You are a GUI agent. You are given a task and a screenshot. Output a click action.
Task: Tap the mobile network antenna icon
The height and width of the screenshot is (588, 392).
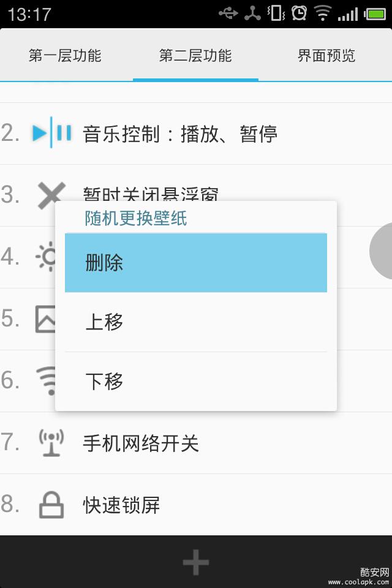click(51, 443)
